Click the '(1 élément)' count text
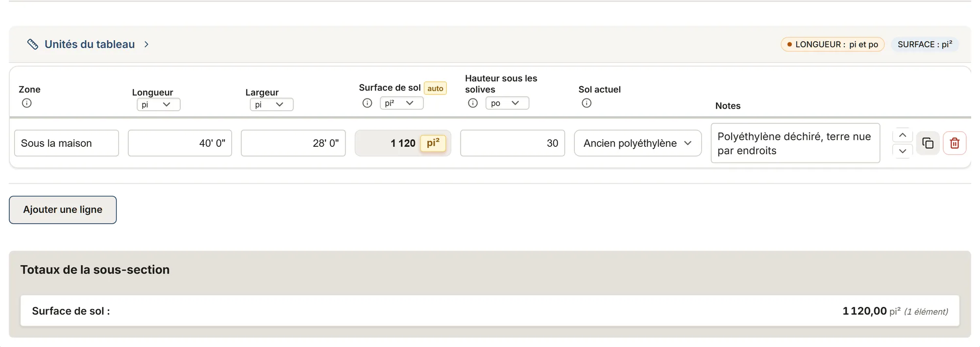 tap(926, 311)
